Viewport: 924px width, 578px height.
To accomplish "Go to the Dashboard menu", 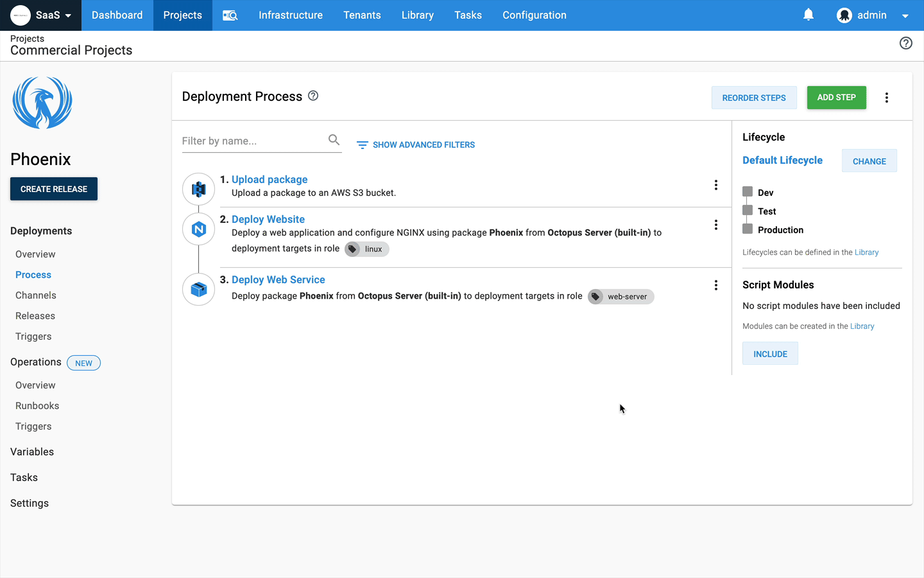I will [117, 15].
